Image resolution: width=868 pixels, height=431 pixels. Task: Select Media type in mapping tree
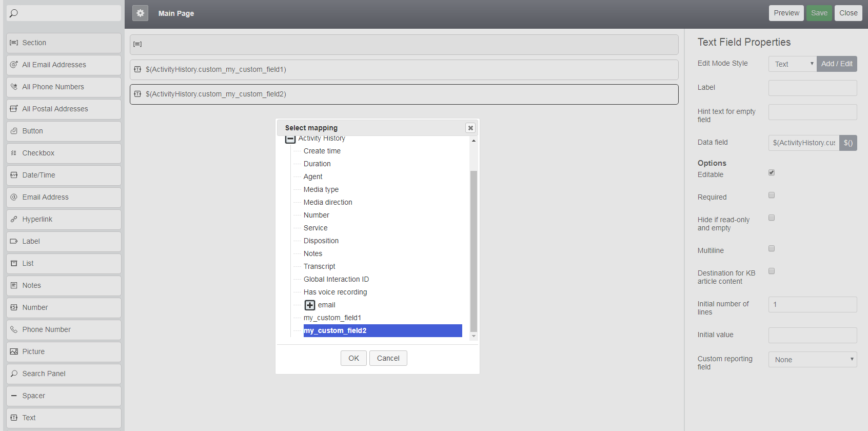pos(321,189)
